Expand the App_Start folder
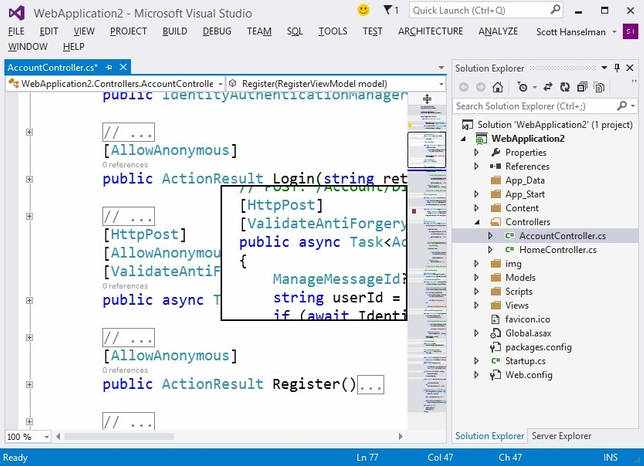This screenshot has height=466, width=644. [x=476, y=194]
